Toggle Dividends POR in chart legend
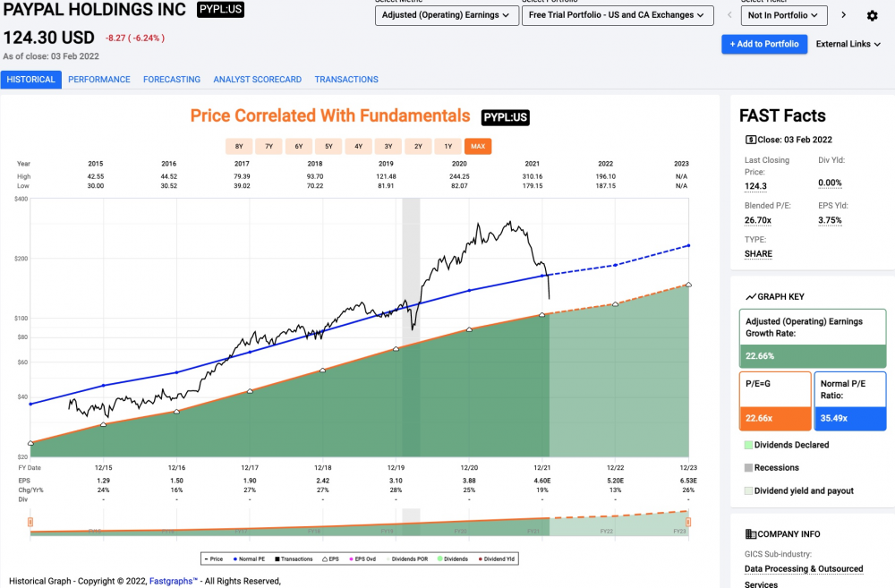The height and width of the screenshot is (588, 895). pos(406,558)
